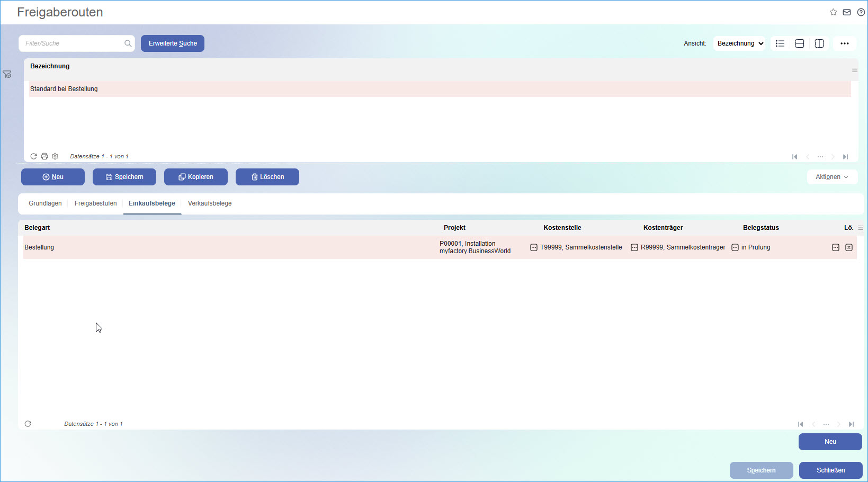Click Kostenträger column header

pos(663,228)
